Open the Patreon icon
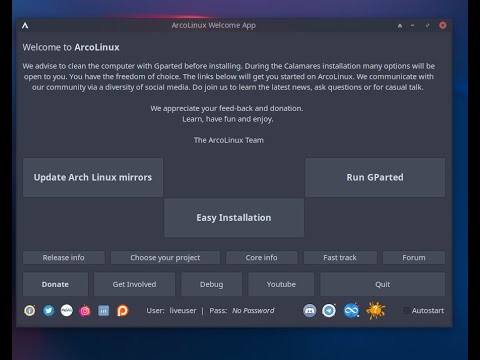 [x=122, y=311]
